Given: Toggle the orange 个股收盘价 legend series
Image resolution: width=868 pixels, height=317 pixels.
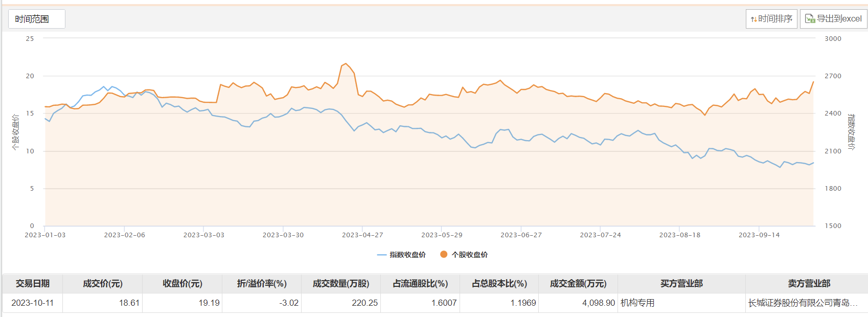Looking at the screenshot, I should pyautogui.click(x=464, y=255).
